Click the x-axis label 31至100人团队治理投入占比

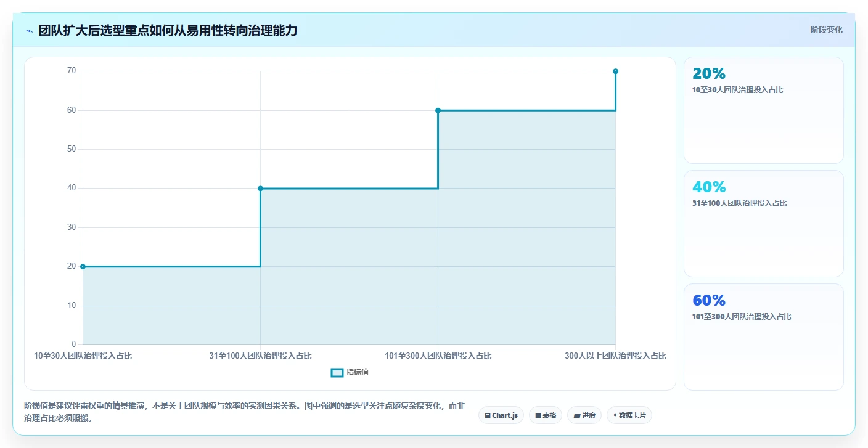(260, 356)
